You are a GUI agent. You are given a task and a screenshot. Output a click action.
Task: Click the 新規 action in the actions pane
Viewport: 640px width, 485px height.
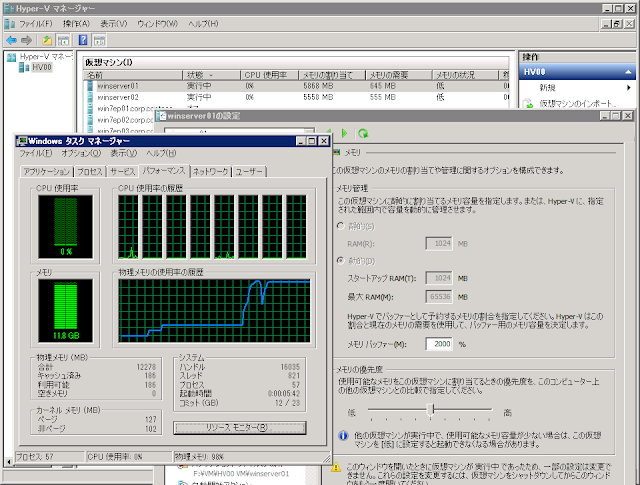547,87
